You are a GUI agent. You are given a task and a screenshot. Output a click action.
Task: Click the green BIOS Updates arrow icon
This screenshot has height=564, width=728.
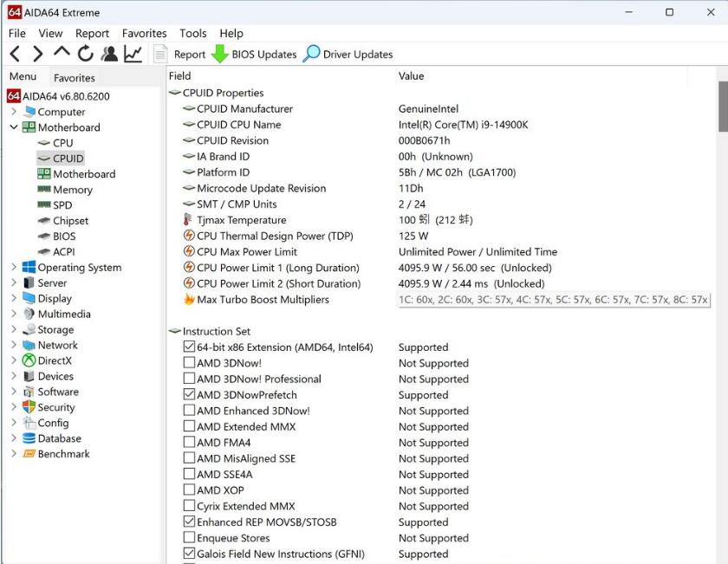tap(219, 54)
